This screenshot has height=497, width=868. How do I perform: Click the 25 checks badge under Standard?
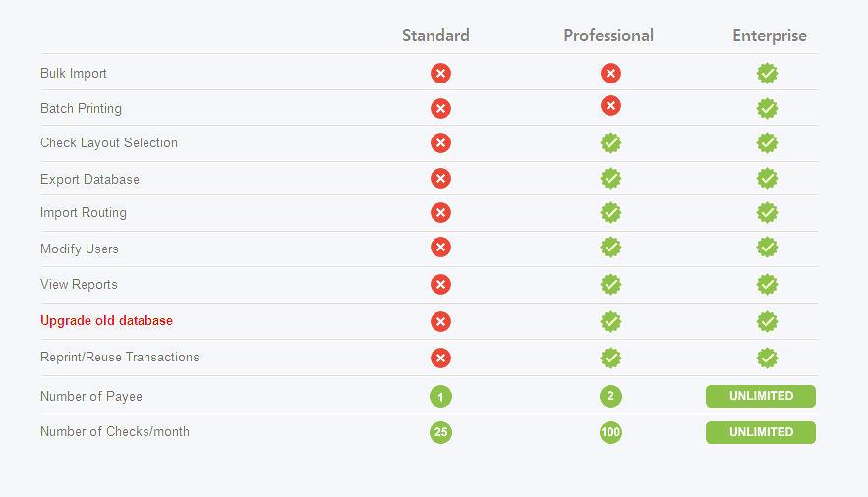pos(440,432)
